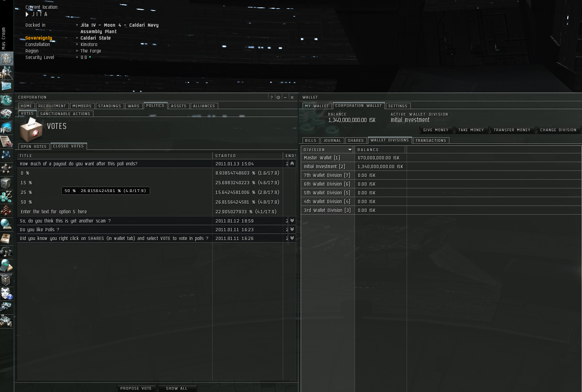
Task: Click the Propose Vote button
Action: (x=136, y=388)
